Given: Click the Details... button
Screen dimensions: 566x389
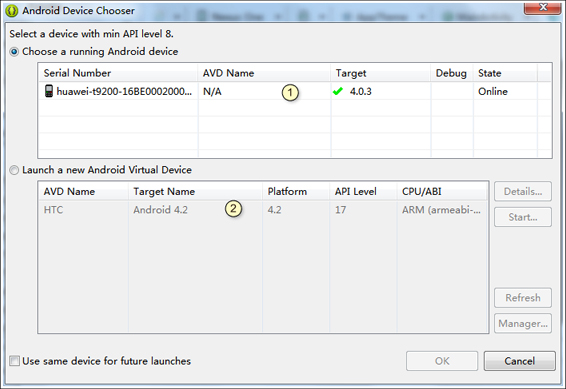Looking at the screenshot, I should click(x=523, y=191).
